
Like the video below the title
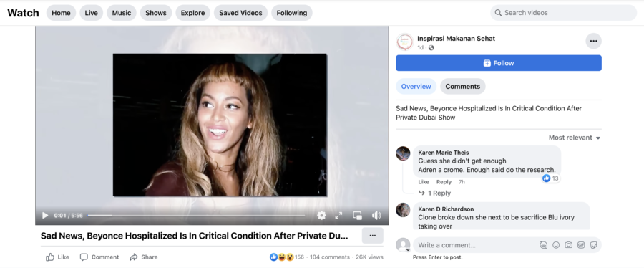(x=57, y=257)
